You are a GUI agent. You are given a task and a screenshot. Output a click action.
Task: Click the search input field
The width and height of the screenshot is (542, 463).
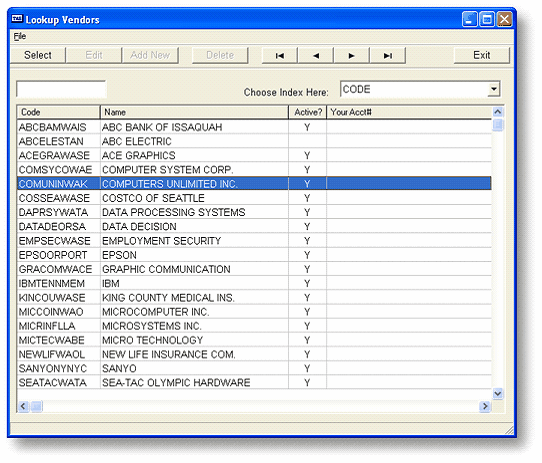point(61,90)
